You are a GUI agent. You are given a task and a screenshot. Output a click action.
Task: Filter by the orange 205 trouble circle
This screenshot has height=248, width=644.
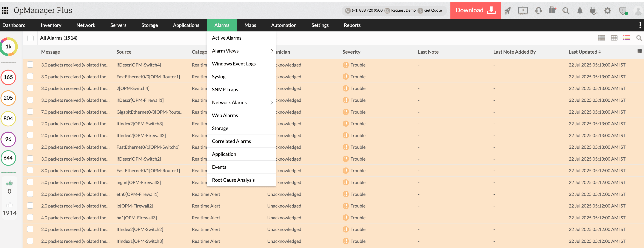point(8,98)
